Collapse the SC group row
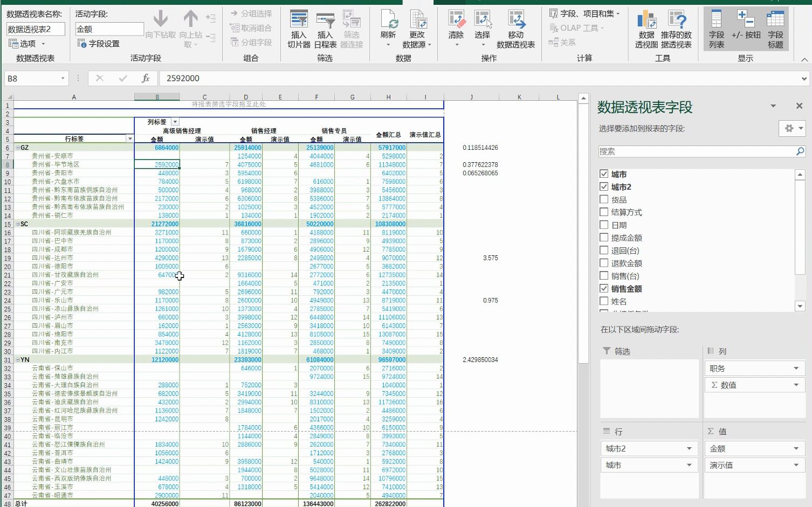 click(17, 224)
